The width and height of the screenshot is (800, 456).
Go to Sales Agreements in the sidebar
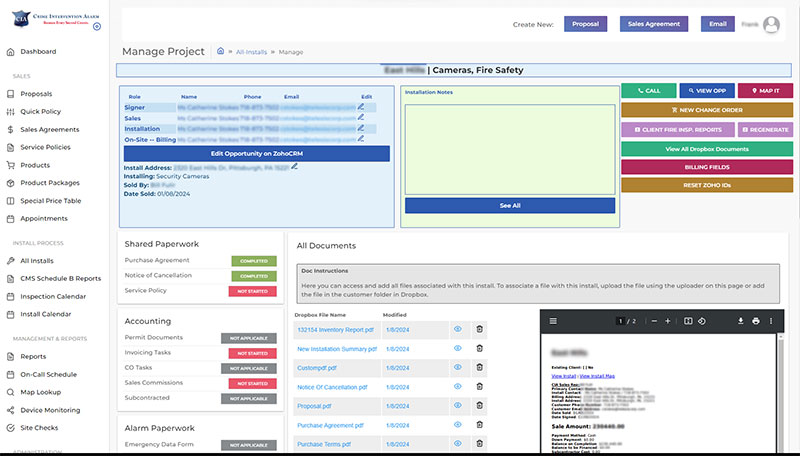[x=49, y=129]
